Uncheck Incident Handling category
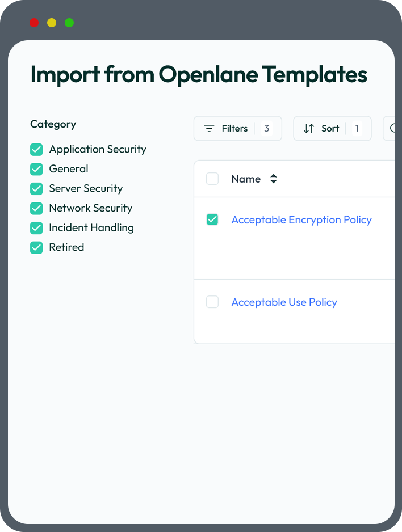Screen dimensions: 402x532 pos(36,228)
